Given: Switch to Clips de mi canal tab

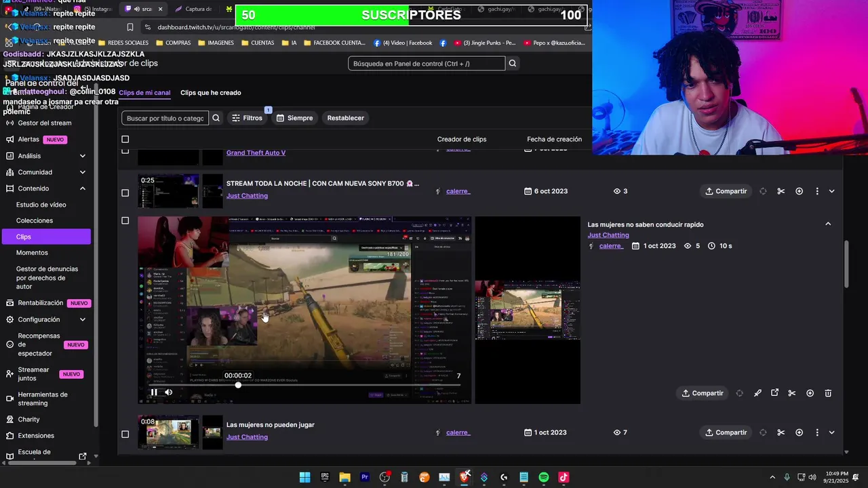Looking at the screenshot, I should tap(144, 93).
